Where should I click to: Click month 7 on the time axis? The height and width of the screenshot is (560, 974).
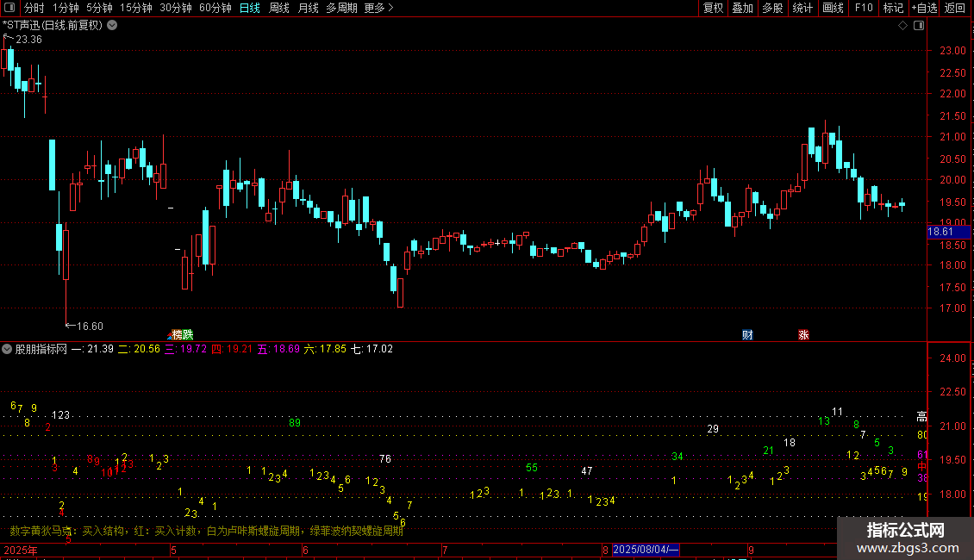pyautogui.click(x=444, y=550)
